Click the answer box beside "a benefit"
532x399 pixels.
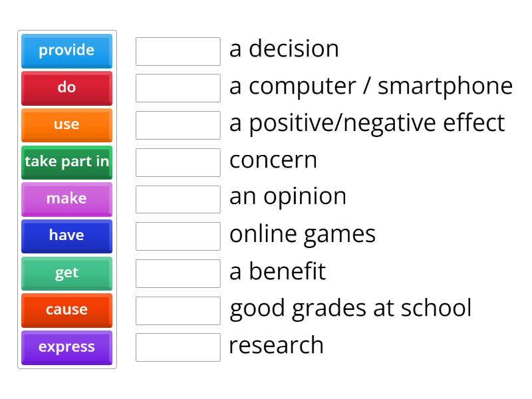[178, 273]
